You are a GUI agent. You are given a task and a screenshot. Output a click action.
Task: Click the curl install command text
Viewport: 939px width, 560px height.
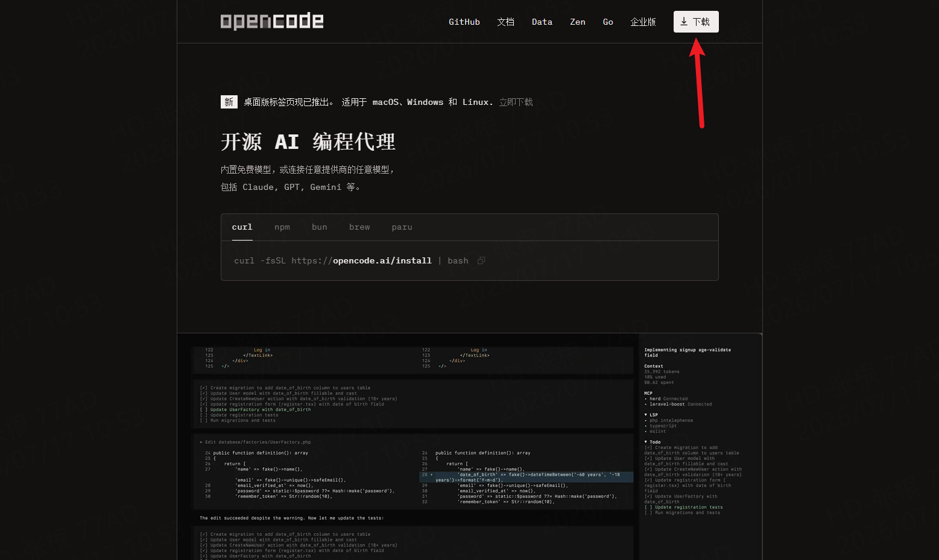pyautogui.click(x=351, y=261)
